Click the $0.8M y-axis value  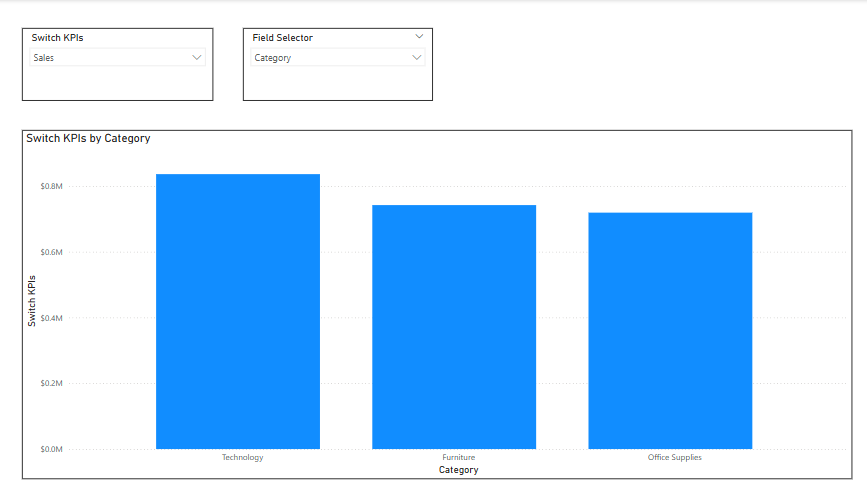tap(51, 186)
